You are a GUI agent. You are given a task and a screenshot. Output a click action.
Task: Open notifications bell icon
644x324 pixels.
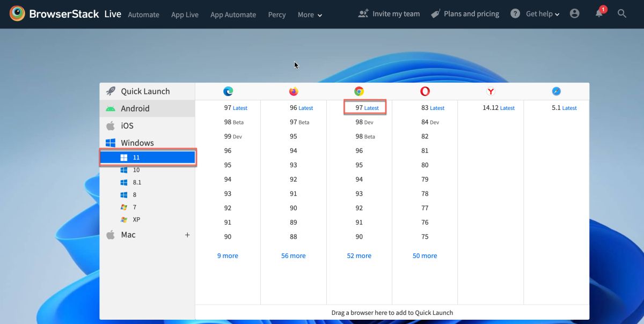[x=599, y=13]
